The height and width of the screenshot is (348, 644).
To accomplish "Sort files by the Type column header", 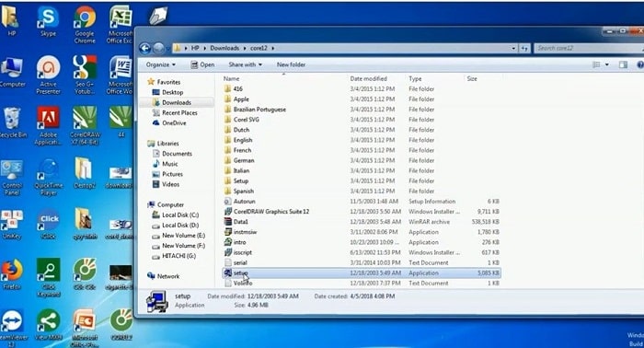I will 415,78.
